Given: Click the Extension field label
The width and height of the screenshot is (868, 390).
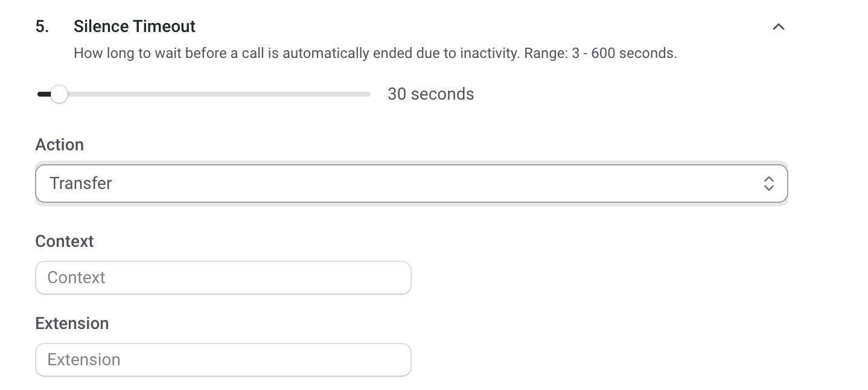Looking at the screenshot, I should [72, 323].
